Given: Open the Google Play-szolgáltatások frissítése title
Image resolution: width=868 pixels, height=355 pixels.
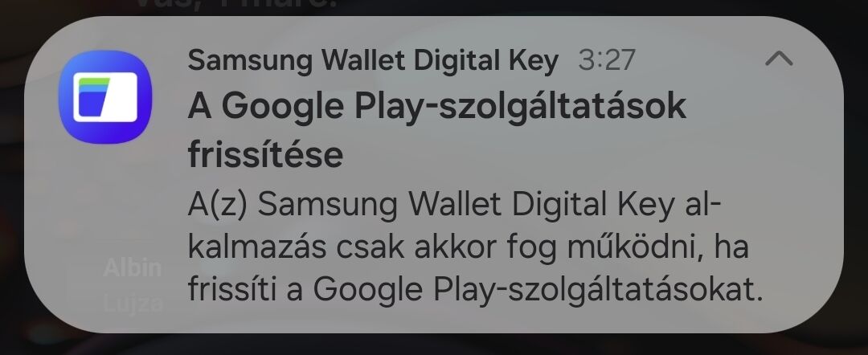Looking at the screenshot, I should pos(436,129).
